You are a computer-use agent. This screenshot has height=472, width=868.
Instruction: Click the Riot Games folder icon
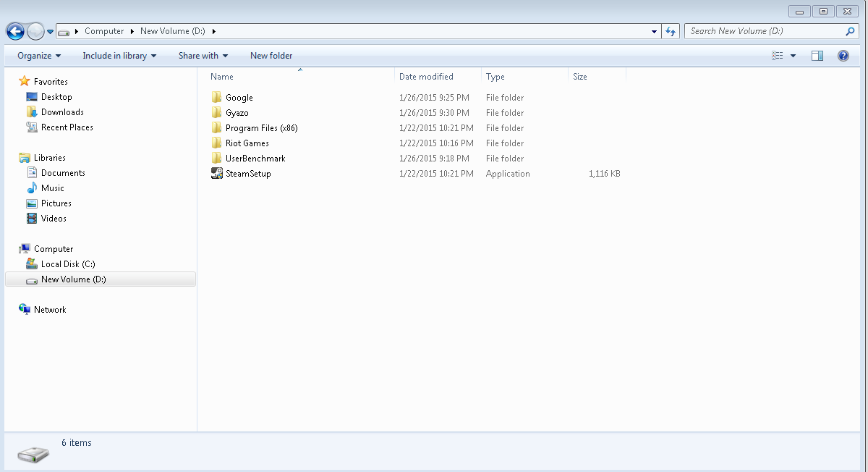point(217,143)
